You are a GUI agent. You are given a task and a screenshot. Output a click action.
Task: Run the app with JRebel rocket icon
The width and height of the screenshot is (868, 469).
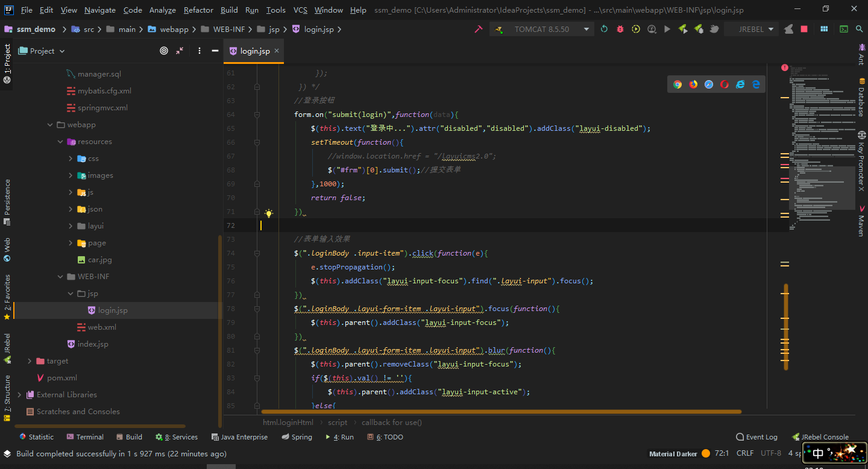click(683, 29)
